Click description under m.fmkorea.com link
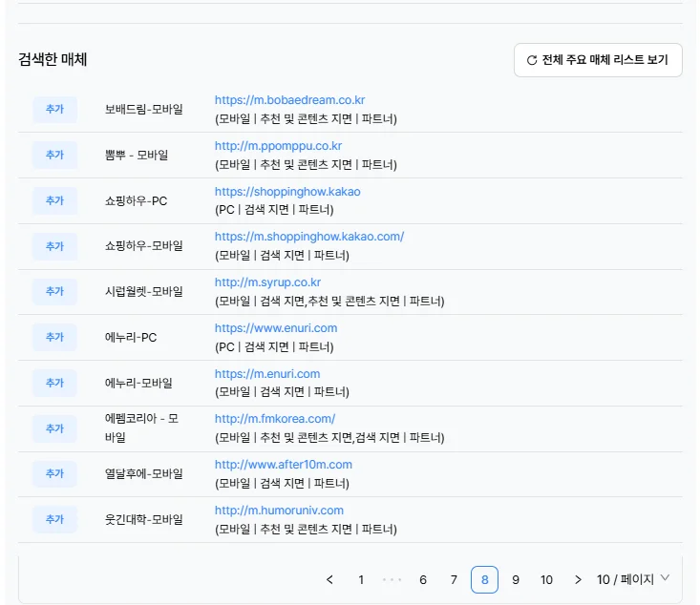This screenshot has height=605, width=700. tap(329, 438)
